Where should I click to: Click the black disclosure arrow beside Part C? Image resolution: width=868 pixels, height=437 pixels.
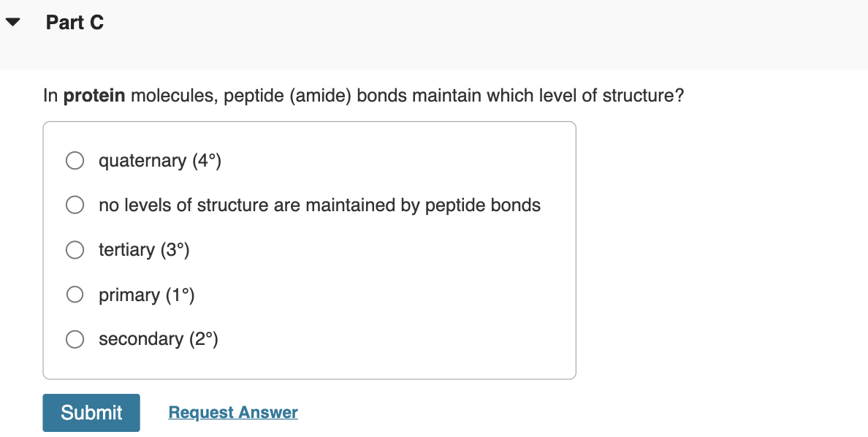pyautogui.click(x=12, y=21)
